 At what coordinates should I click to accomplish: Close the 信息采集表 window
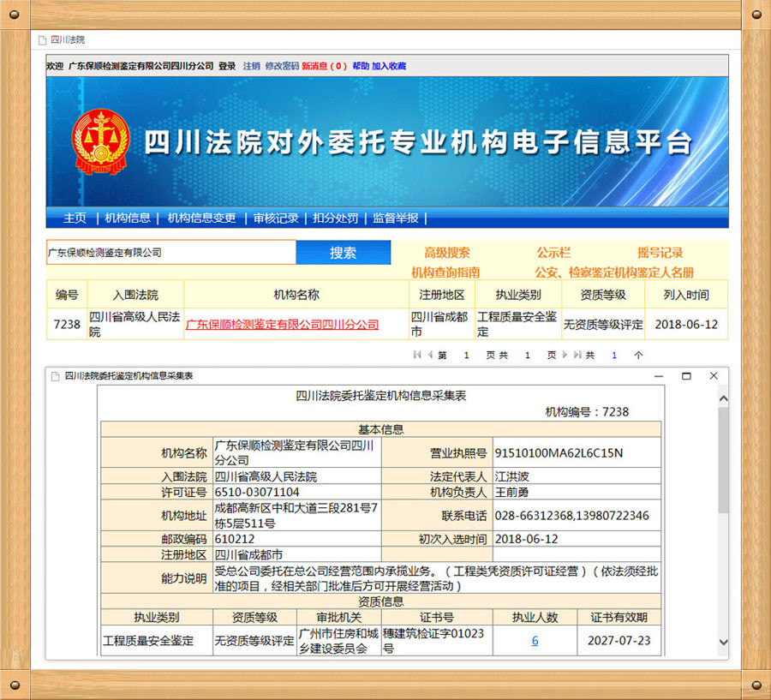(x=714, y=376)
